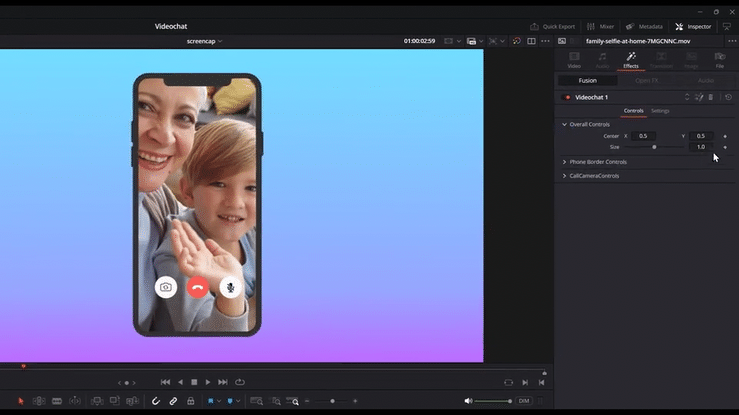The image size is (739, 415).
Task: Click the Full Extent Zoom icon
Action: (x=257, y=401)
